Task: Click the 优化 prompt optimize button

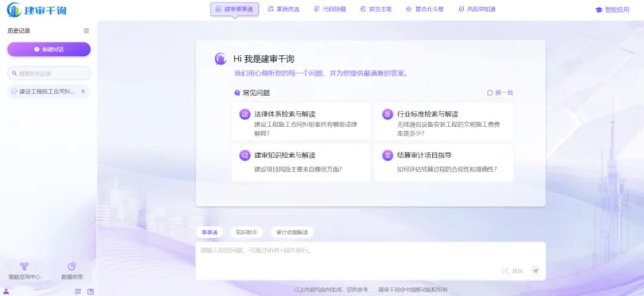Action: pos(513,271)
